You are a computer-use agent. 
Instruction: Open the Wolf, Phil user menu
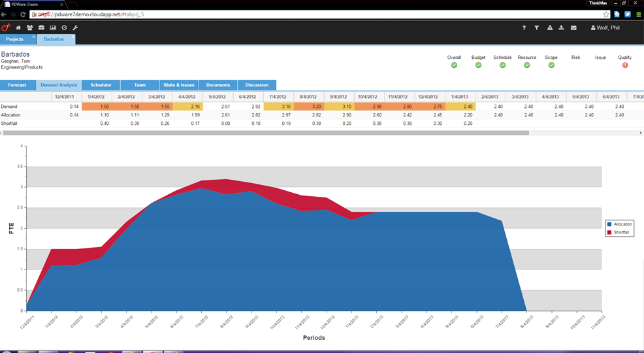pyautogui.click(x=605, y=28)
